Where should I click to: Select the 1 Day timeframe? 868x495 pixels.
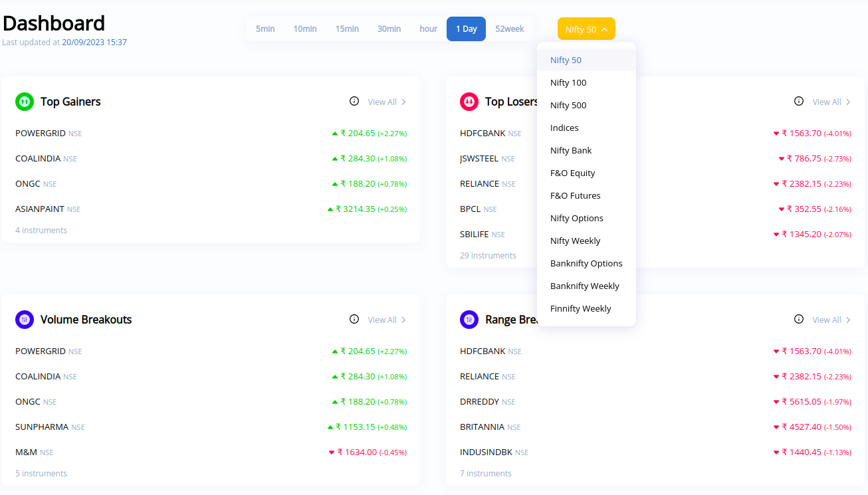coord(467,29)
